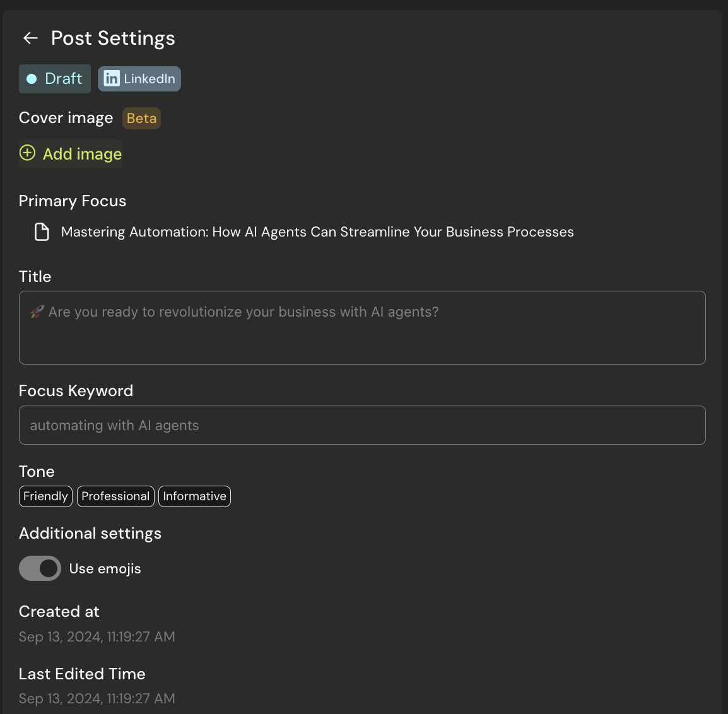Viewport: 728px width, 714px height.
Task: Toggle the Use emojis switch
Action: [40, 568]
